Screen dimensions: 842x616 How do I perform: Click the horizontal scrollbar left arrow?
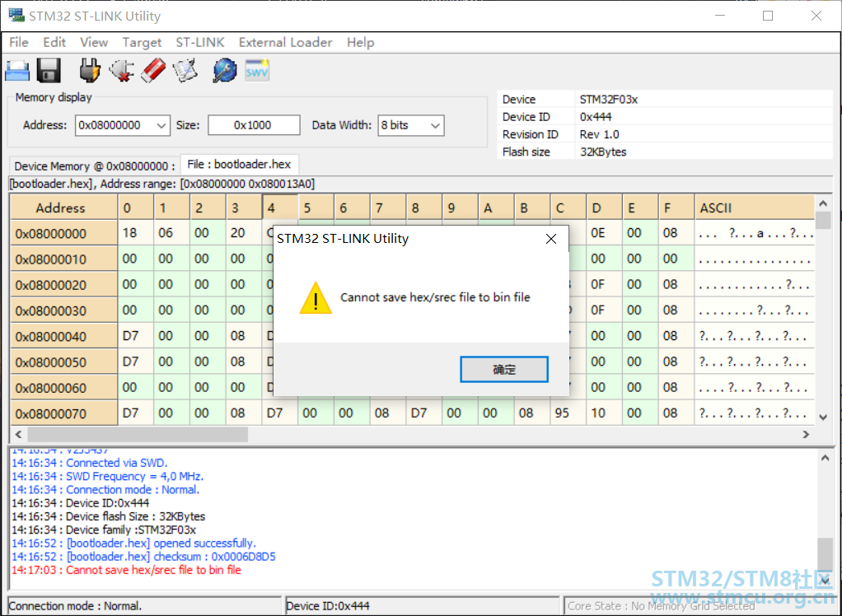pyautogui.click(x=19, y=434)
